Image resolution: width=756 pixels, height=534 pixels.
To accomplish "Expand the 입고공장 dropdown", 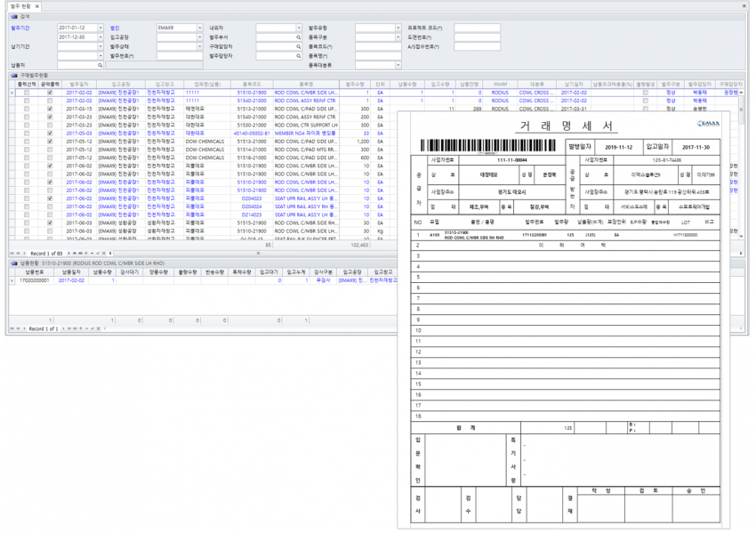I will click(199, 37).
